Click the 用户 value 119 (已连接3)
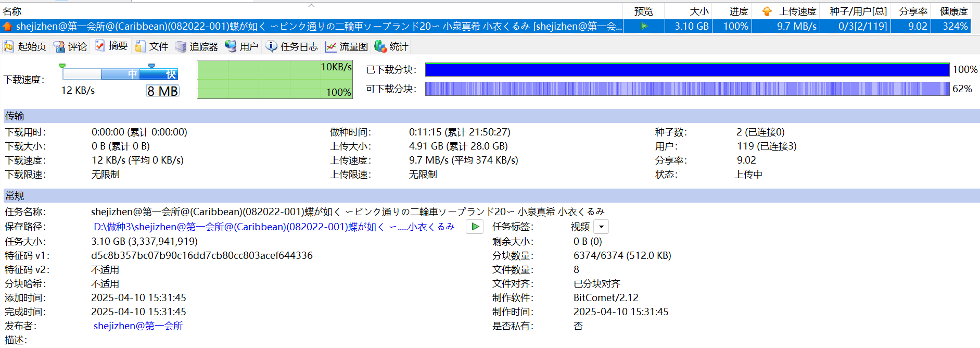 (767, 146)
